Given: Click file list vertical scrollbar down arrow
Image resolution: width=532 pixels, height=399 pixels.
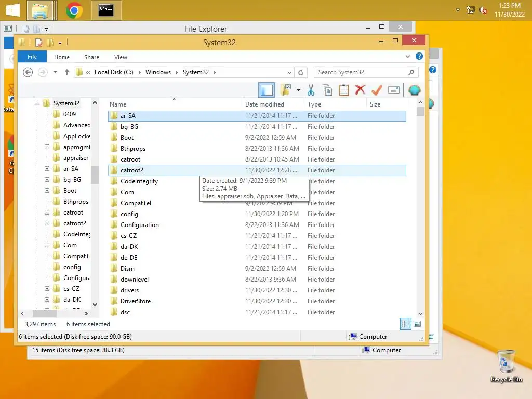Looking at the screenshot, I should (420, 314).
